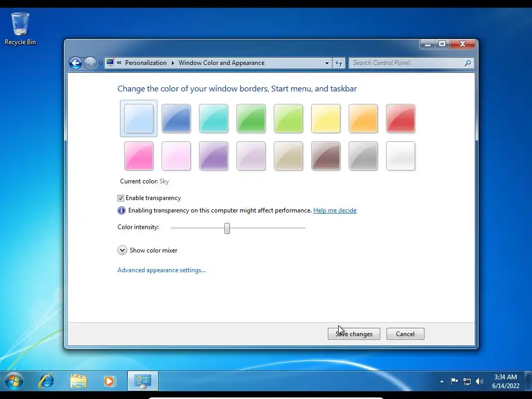Click the Cancel button
The image size is (532, 399).
[x=405, y=334]
